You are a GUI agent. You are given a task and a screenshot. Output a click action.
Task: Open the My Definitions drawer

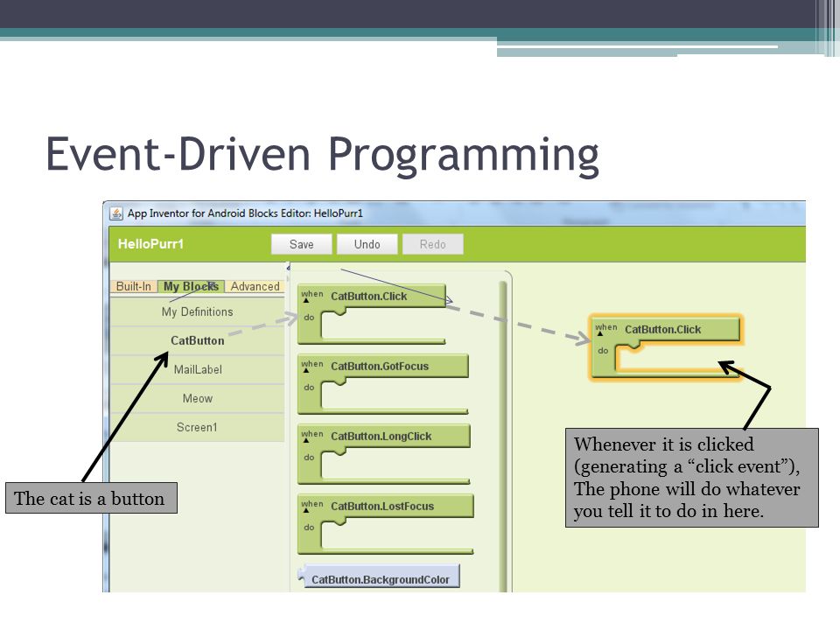pos(197,311)
